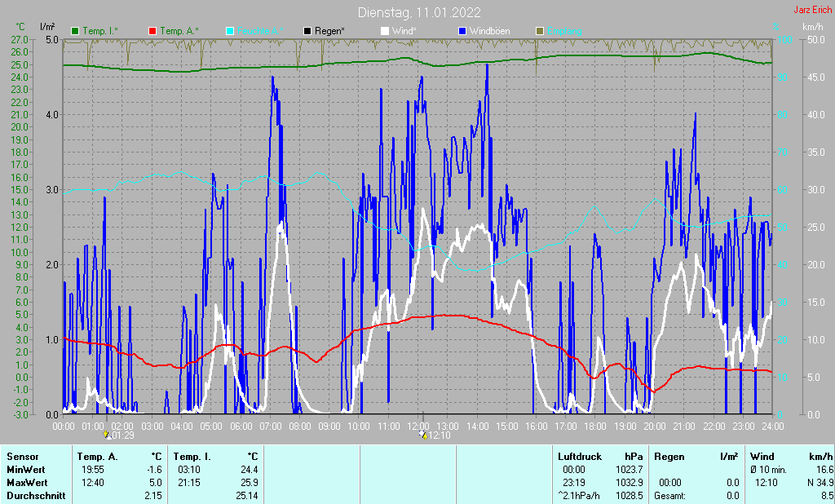The image size is (835, 504).
Task: Click the black Regen legend swatch
Action: [307, 31]
